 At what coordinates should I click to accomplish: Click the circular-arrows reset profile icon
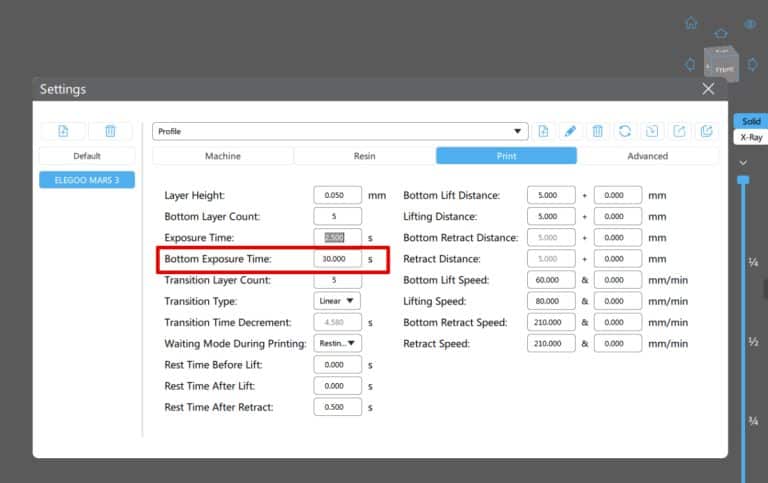(x=625, y=131)
